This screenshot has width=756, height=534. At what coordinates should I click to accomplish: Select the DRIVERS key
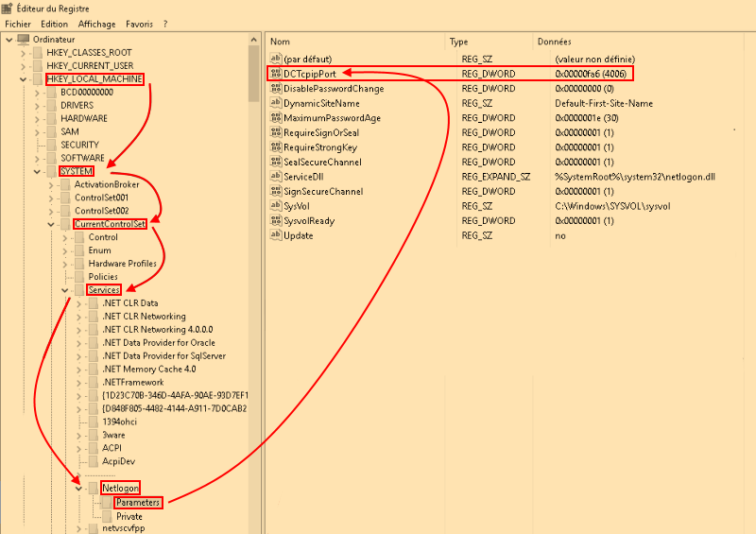pos(77,105)
